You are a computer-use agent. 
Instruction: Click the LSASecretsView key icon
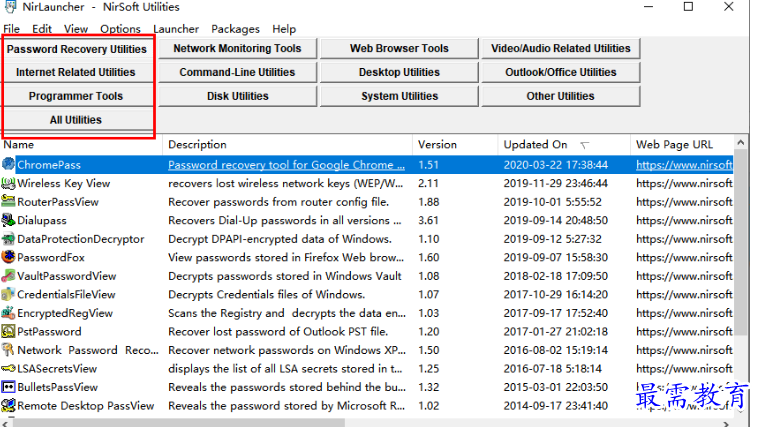pyautogui.click(x=8, y=369)
